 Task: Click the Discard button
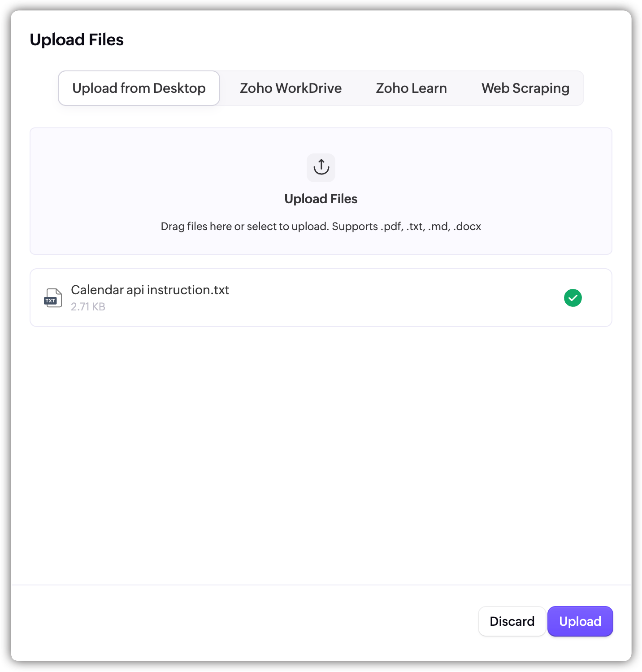(512, 621)
